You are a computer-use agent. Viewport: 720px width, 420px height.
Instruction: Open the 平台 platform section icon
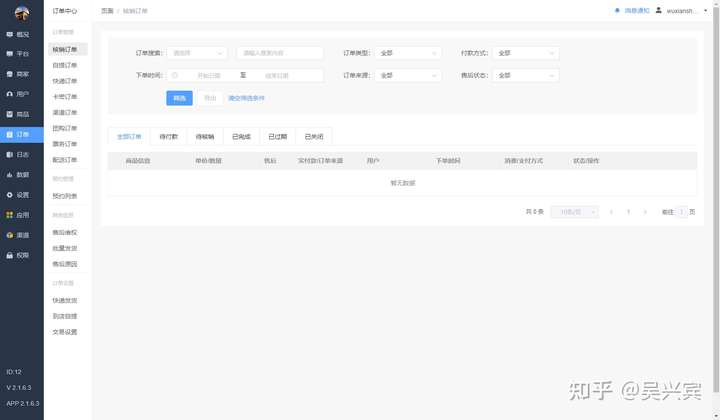tap(10, 54)
